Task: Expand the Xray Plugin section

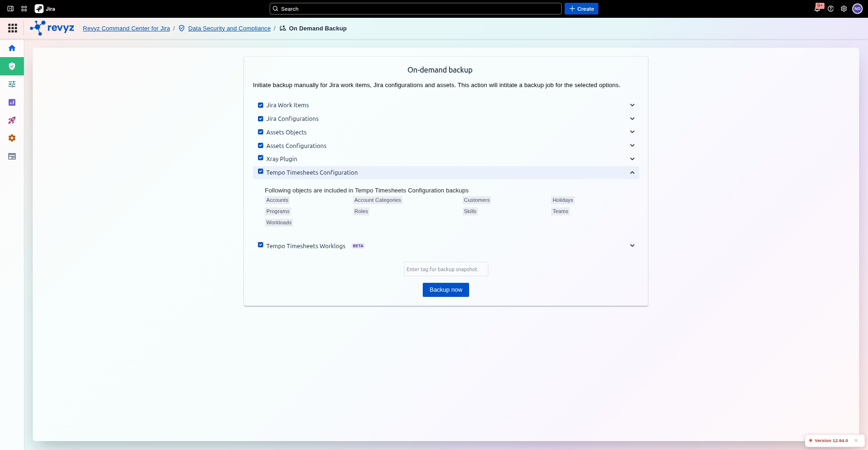Action: (632, 159)
